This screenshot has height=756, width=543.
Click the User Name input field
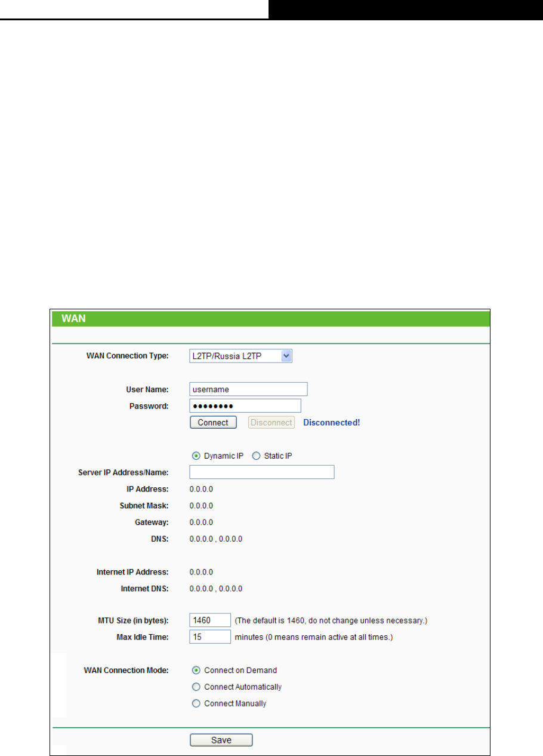click(x=248, y=389)
